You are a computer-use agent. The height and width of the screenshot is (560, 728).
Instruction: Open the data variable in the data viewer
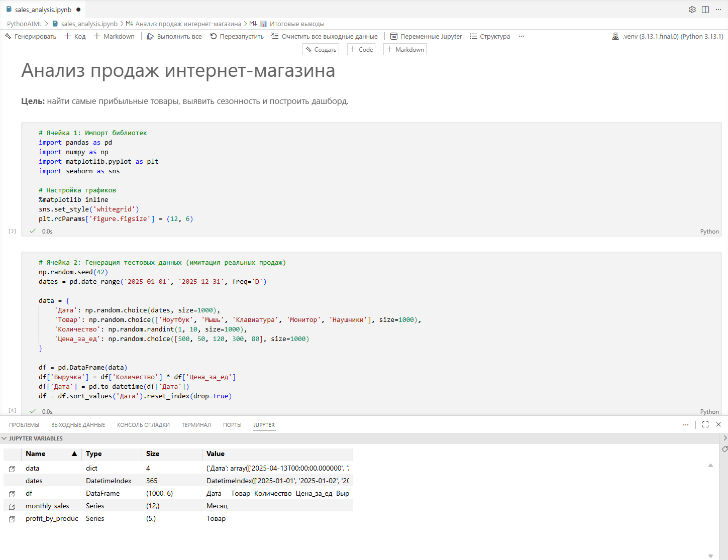pos(12,469)
